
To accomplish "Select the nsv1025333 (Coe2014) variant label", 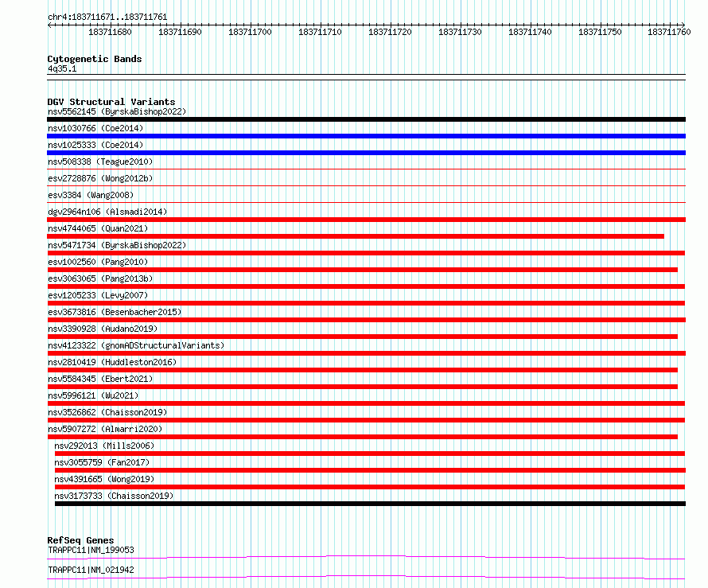I will (95, 145).
